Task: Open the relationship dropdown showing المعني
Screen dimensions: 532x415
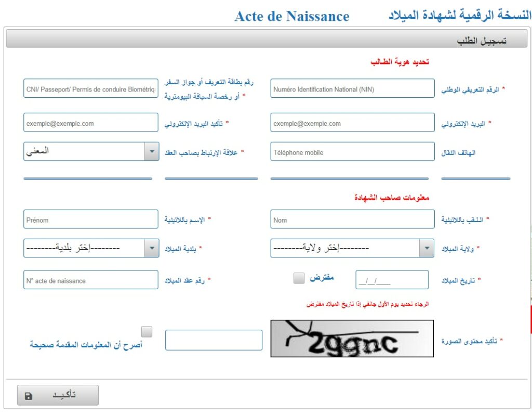Action: coord(91,151)
